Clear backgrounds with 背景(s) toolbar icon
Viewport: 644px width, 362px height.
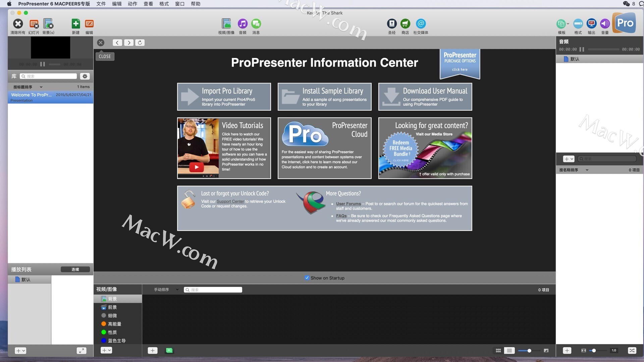[48, 24]
